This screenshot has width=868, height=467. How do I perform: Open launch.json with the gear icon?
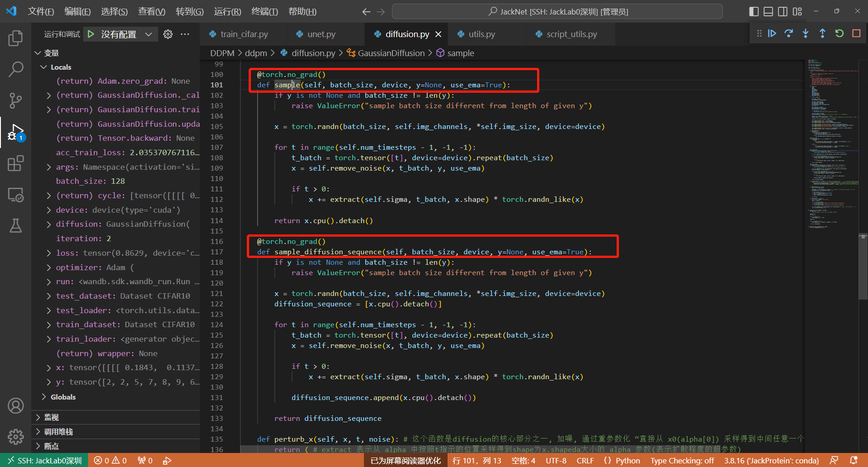pos(168,34)
